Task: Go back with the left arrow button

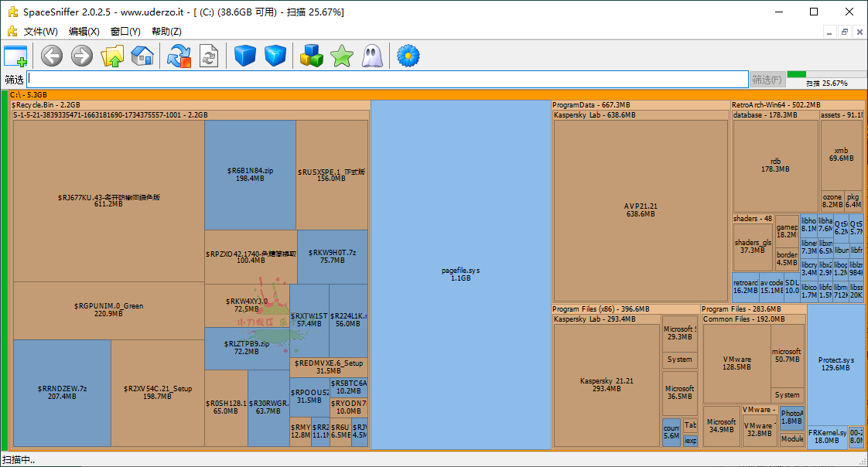Action: [52, 56]
